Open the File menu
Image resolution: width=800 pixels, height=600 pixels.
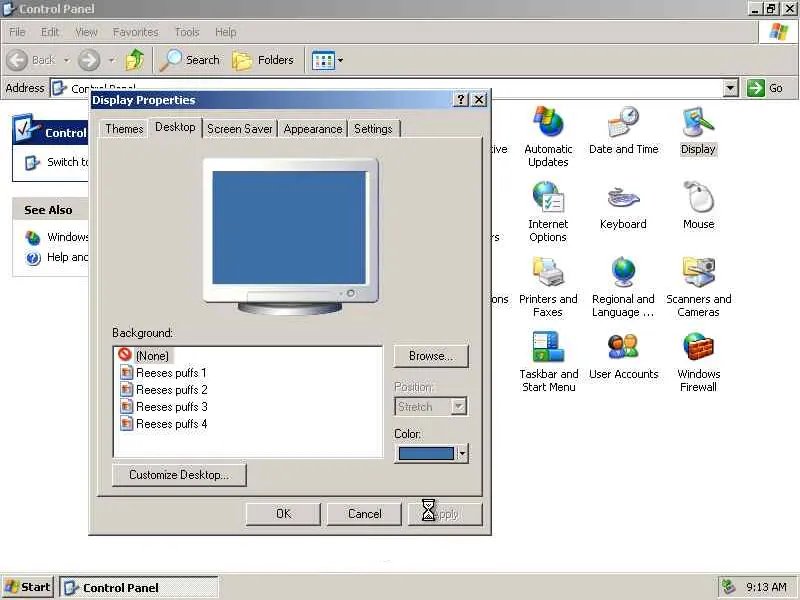(x=17, y=32)
